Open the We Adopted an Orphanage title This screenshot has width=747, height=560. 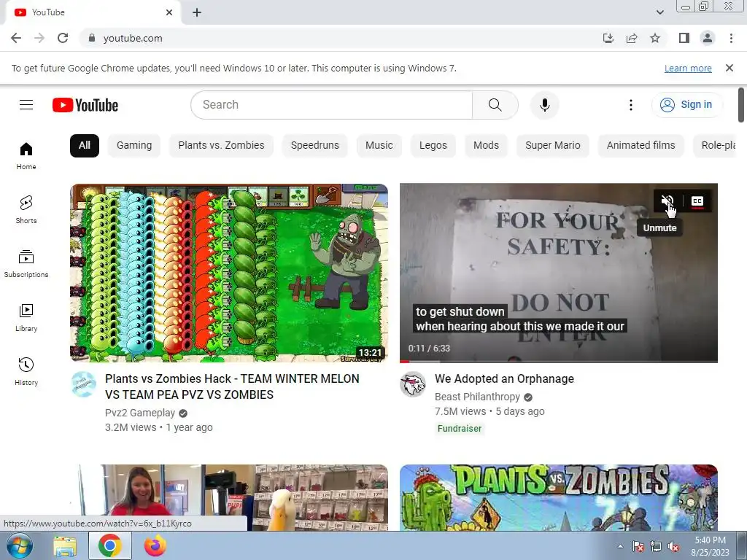(504, 379)
